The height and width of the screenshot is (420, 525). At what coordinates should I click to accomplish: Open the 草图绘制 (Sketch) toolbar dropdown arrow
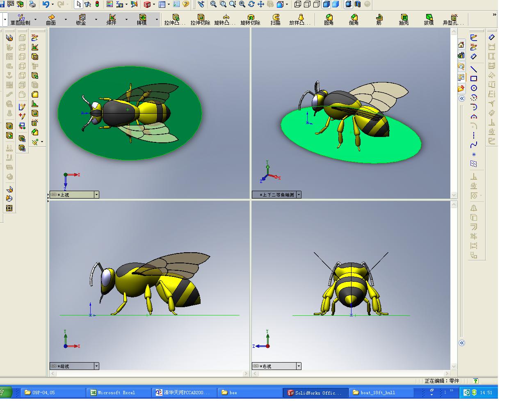pos(36,19)
